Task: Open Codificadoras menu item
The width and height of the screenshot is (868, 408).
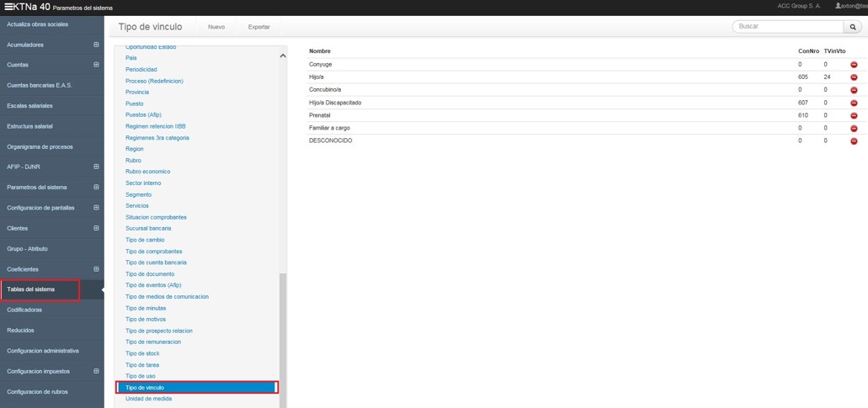Action: pos(24,310)
